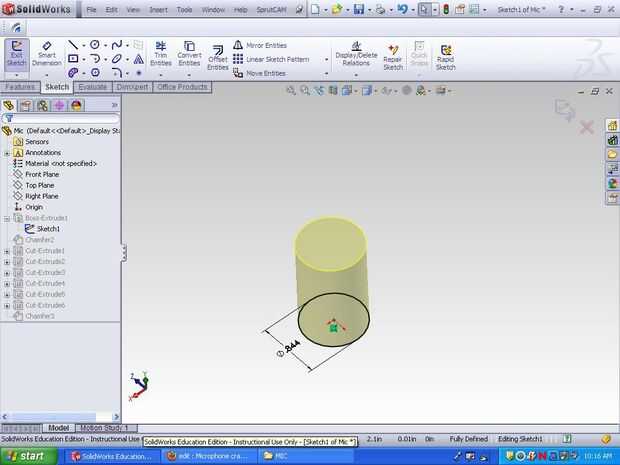This screenshot has width=620, height=465.
Task: Click the Repair Sketch tool
Action: pos(393,58)
